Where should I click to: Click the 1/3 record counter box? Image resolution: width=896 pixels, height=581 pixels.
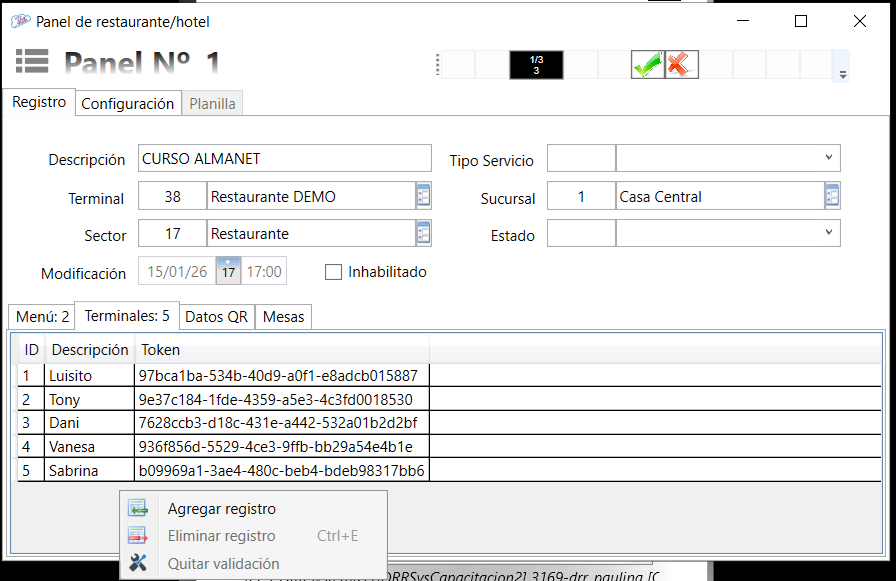click(x=536, y=65)
